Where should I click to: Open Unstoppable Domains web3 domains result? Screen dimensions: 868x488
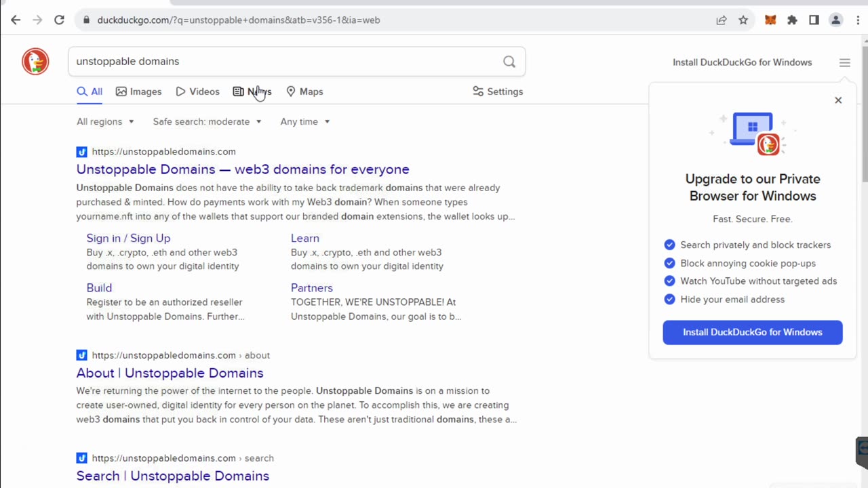tap(243, 169)
